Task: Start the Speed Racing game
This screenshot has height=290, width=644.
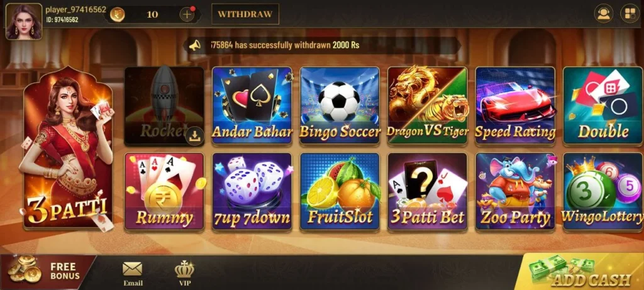Action: click(x=516, y=106)
